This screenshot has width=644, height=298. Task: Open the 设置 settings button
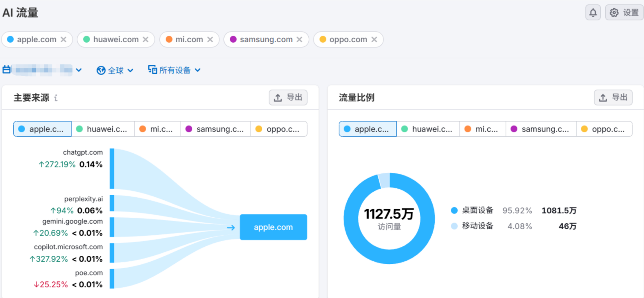624,13
